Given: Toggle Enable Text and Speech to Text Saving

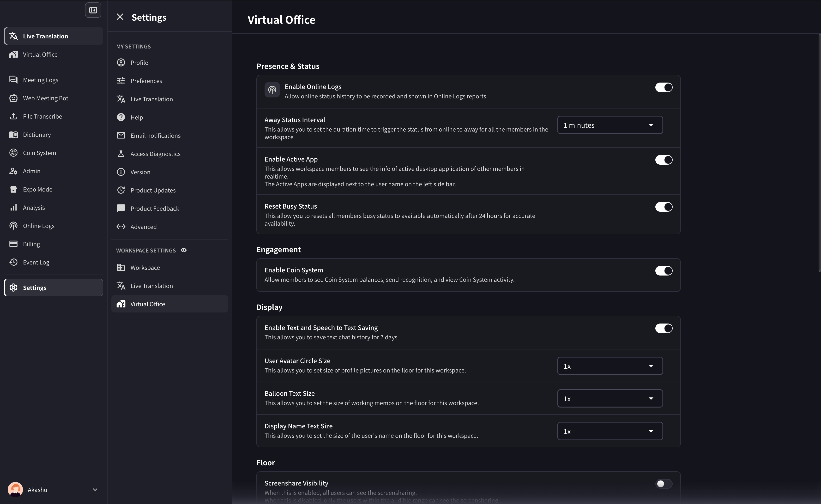Looking at the screenshot, I should (x=664, y=328).
